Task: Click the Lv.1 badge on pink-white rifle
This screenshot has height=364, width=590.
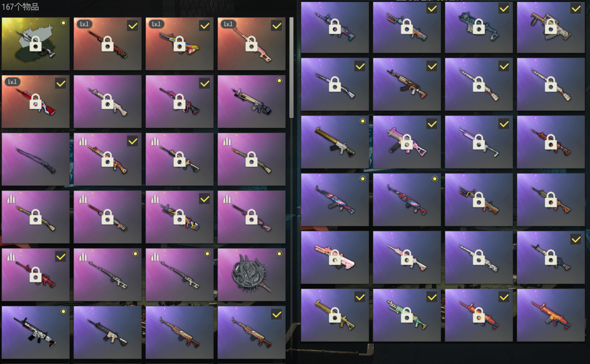Action: click(228, 24)
